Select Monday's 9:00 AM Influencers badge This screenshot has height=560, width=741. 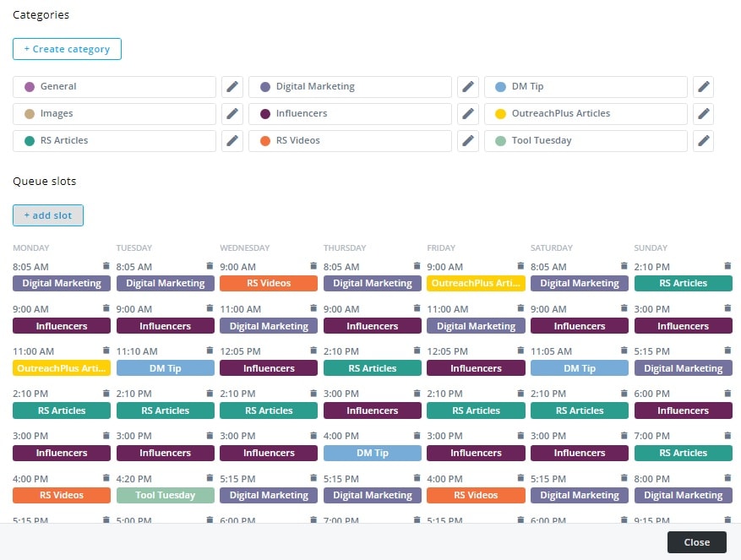[x=61, y=326]
